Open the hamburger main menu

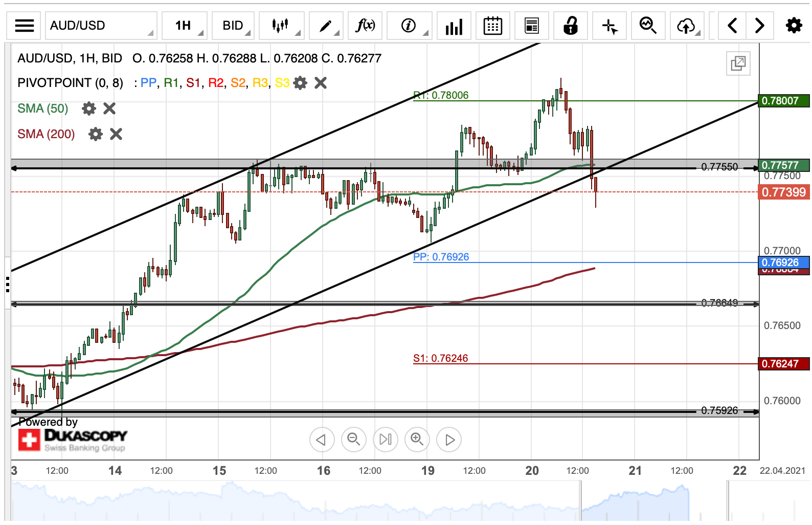[x=24, y=25]
